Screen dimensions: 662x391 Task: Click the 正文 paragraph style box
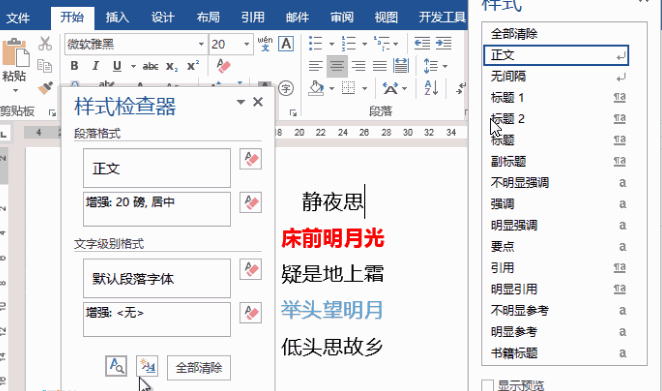pyautogui.click(x=157, y=168)
